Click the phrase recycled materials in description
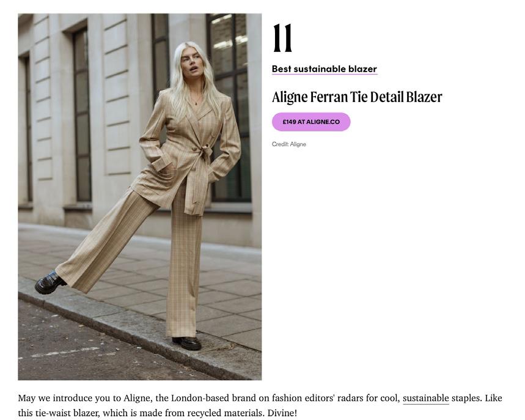The height and width of the screenshot is (420, 525). click(x=226, y=413)
